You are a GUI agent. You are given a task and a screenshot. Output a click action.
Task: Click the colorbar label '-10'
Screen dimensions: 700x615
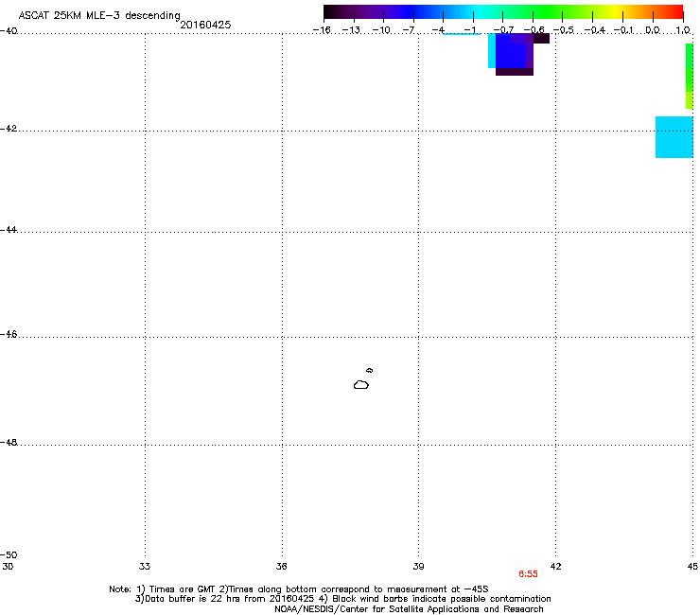pyautogui.click(x=381, y=30)
